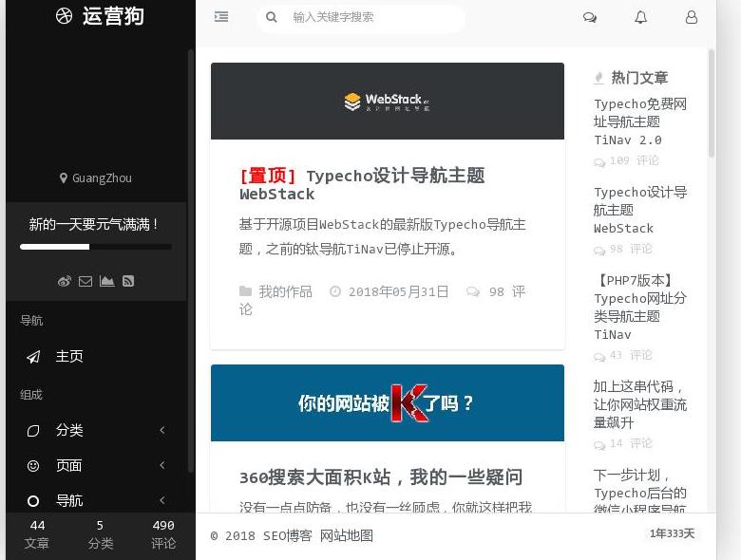The width and height of the screenshot is (741, 560).
Task: Click the 新的一天要元气满满！ motto text
Action: tap(93, 224)
